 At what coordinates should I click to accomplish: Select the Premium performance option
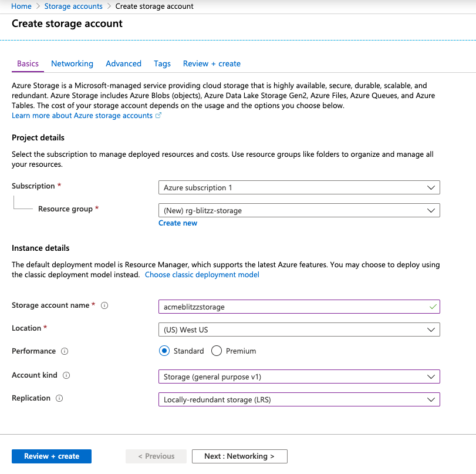217,351
